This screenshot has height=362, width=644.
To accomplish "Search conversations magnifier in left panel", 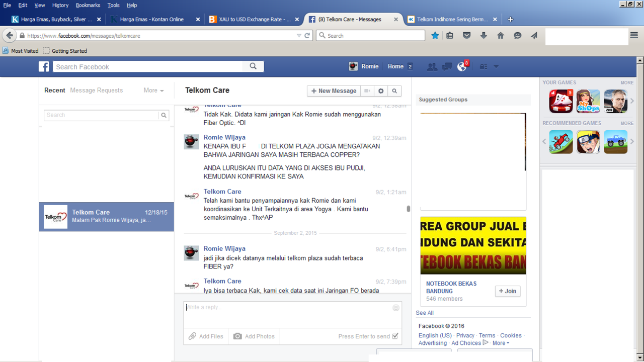I will coord(164,115).
